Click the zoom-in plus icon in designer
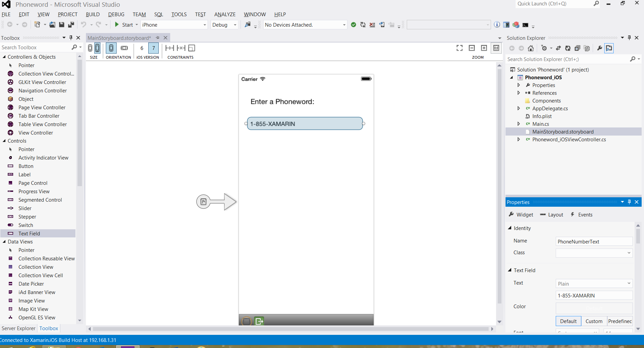Viewport: 644px width, 348px height. coord(484,48)
